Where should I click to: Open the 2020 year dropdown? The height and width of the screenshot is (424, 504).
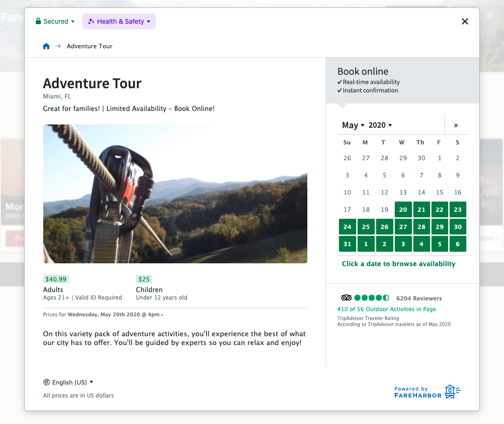point(380,125)
